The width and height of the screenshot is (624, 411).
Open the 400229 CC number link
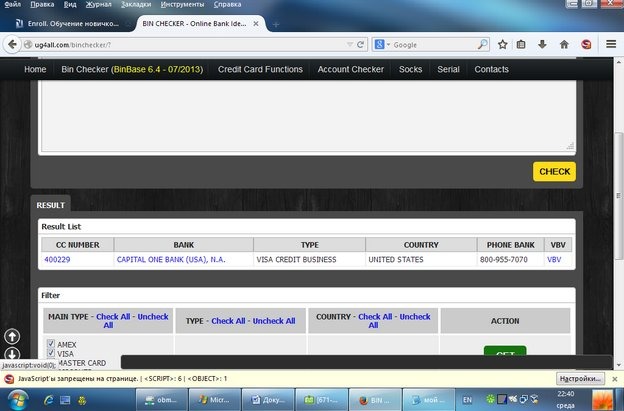(57, 259)
